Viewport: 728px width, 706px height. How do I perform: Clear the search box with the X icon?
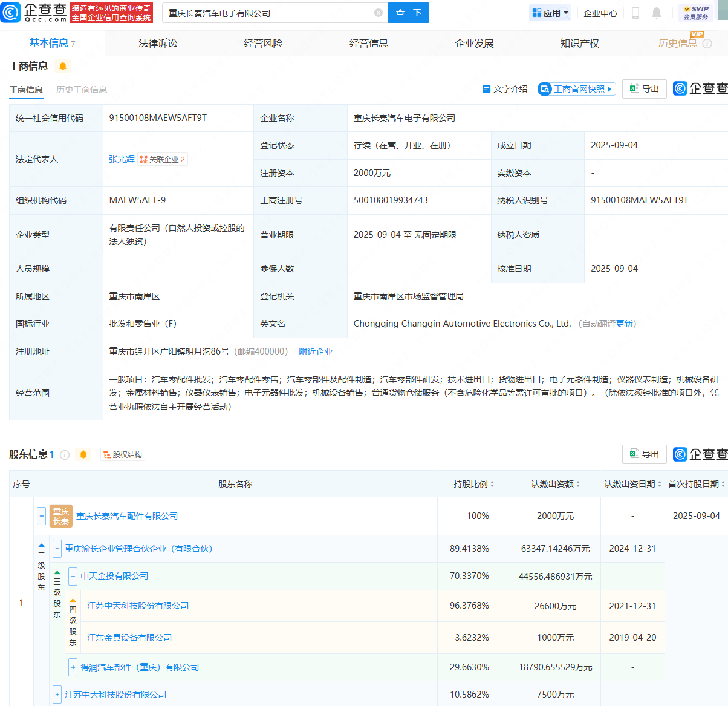click(379, 13)
